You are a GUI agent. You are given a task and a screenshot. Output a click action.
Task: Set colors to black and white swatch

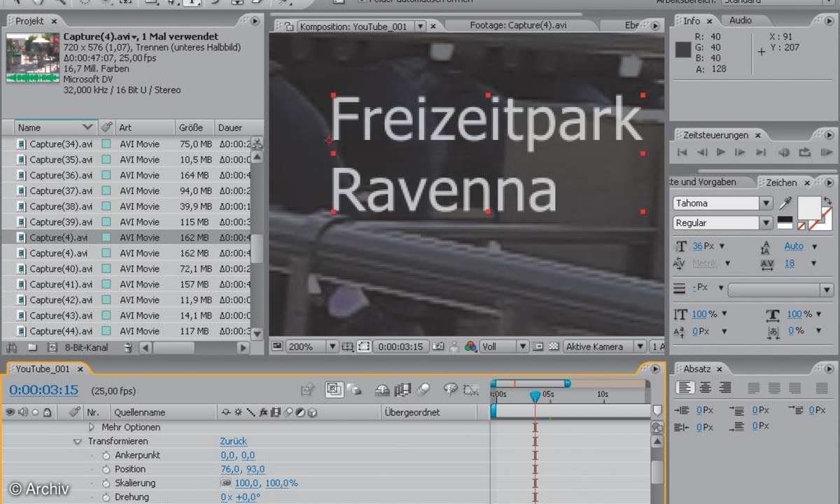[x=785, y=223]
